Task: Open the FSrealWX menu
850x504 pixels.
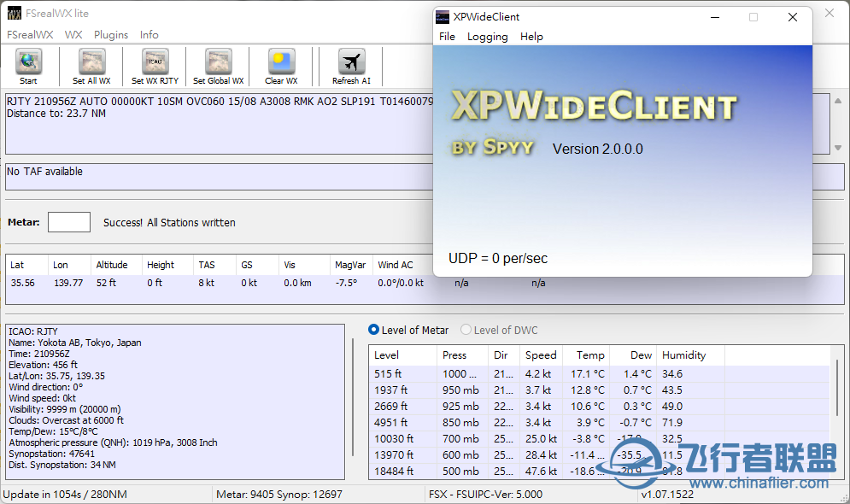Action: (x=30, y=35)
